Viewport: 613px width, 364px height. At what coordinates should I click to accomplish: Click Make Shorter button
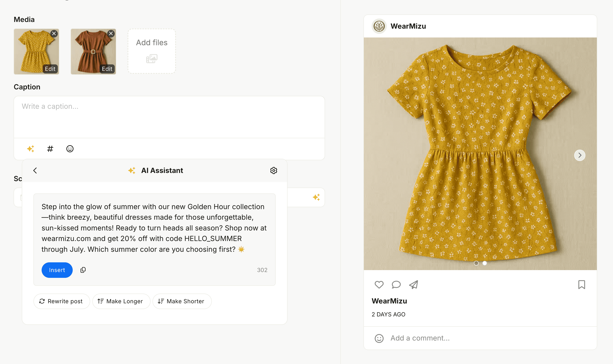pos(182,301)
